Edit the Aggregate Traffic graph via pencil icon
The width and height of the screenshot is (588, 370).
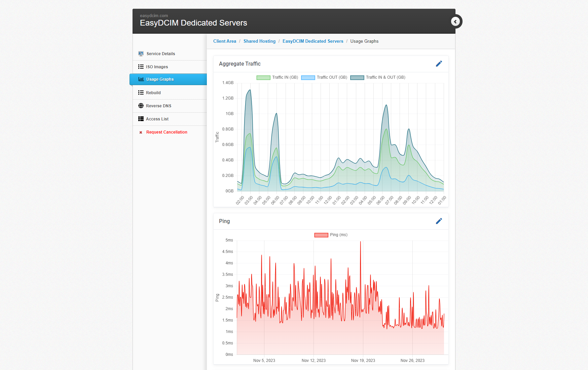point(439,64)
